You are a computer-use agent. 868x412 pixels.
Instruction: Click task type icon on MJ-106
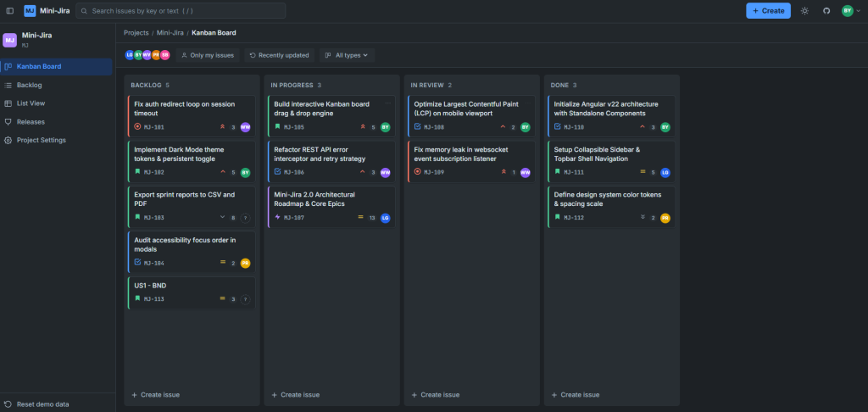tap(278, 172)
